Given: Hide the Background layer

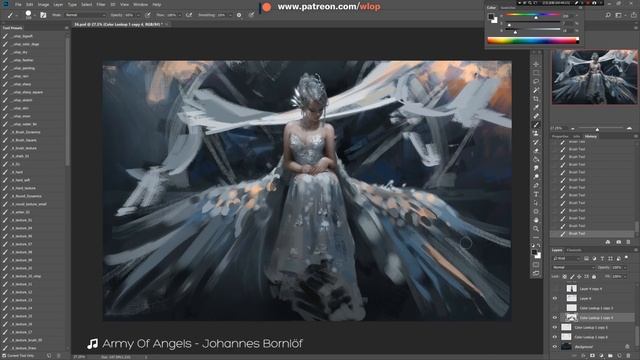Looking at the screenshot, I should tap(555, 347).
